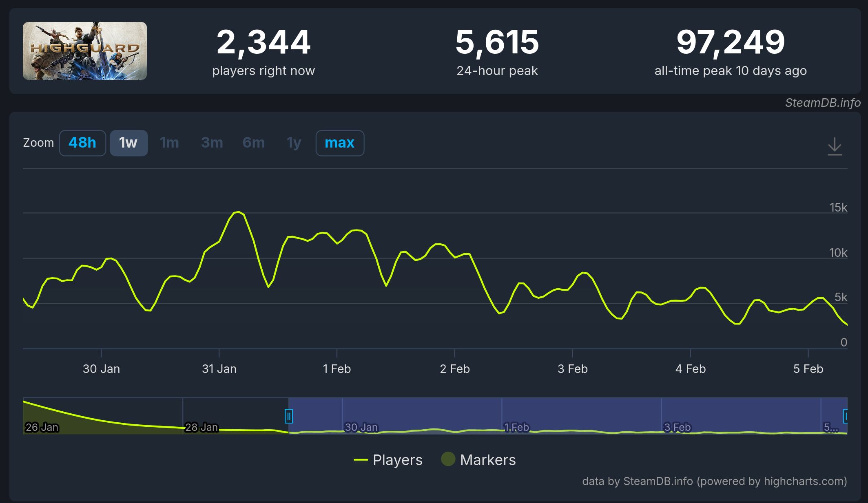Click the right navigator range handle
The image size is (868, 503).
click(846, 416)
